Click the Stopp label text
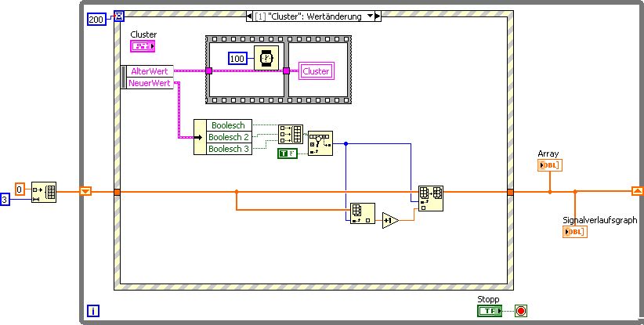644x325 pixels. [488, 299]
